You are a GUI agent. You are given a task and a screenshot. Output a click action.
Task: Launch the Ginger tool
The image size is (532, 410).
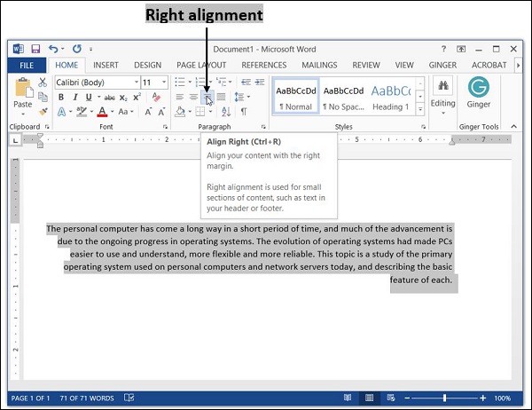tap(479, 92)
